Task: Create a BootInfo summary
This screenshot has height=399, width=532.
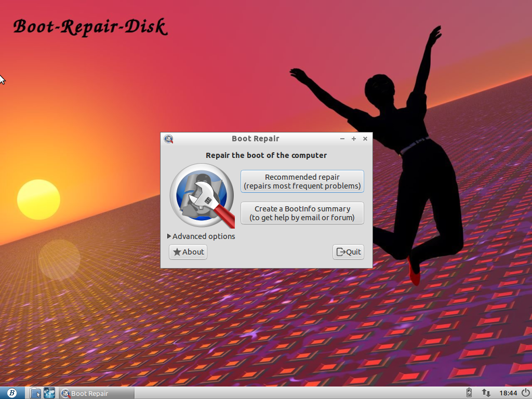Action: coord(302,213)
